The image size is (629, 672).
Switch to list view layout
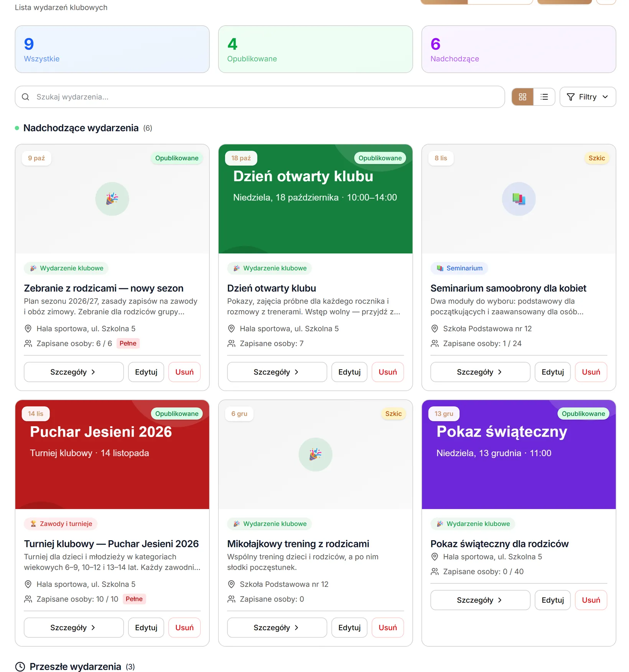pos(544,97)
